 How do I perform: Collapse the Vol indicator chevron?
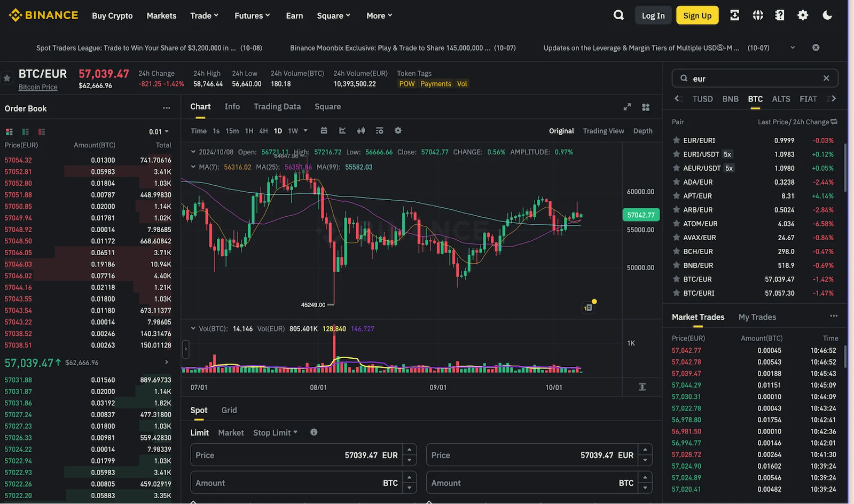pos(193,328)
